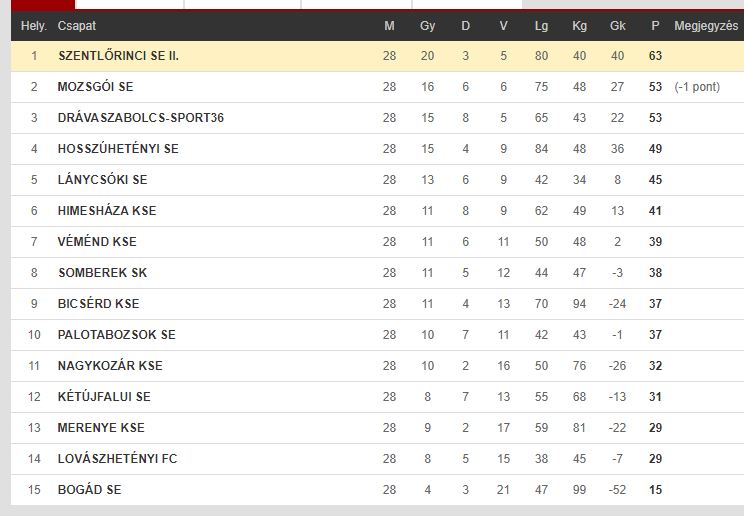The image size is (744, 516).
Task: Click the Gk goal difference header
Action: click(x=617, y=26)
